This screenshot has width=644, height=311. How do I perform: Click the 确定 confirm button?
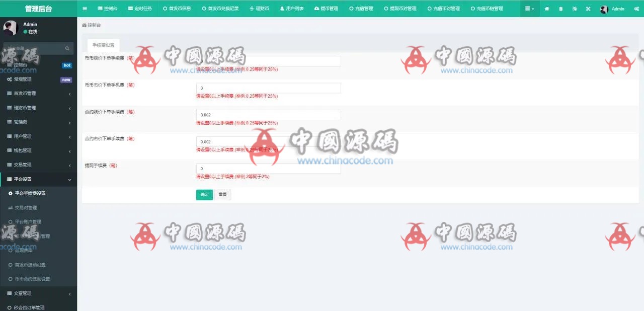(204, 195)
